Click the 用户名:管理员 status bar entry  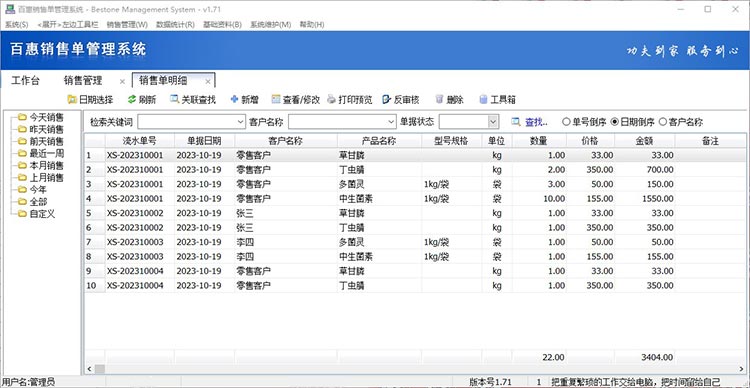[29, 382]
